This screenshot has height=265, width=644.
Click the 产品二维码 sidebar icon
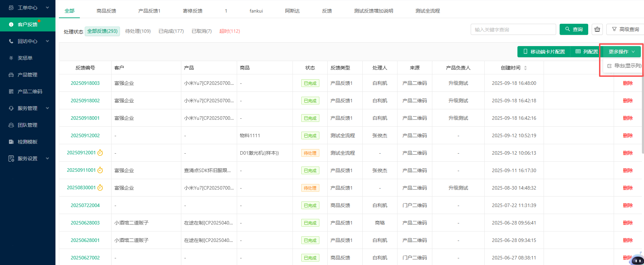[x=11, y=91]
